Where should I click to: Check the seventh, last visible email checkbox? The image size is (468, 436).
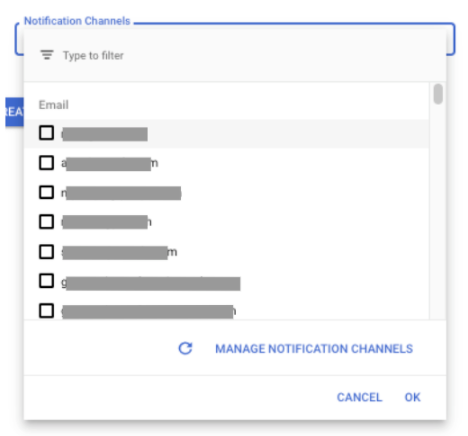point(46,311)
